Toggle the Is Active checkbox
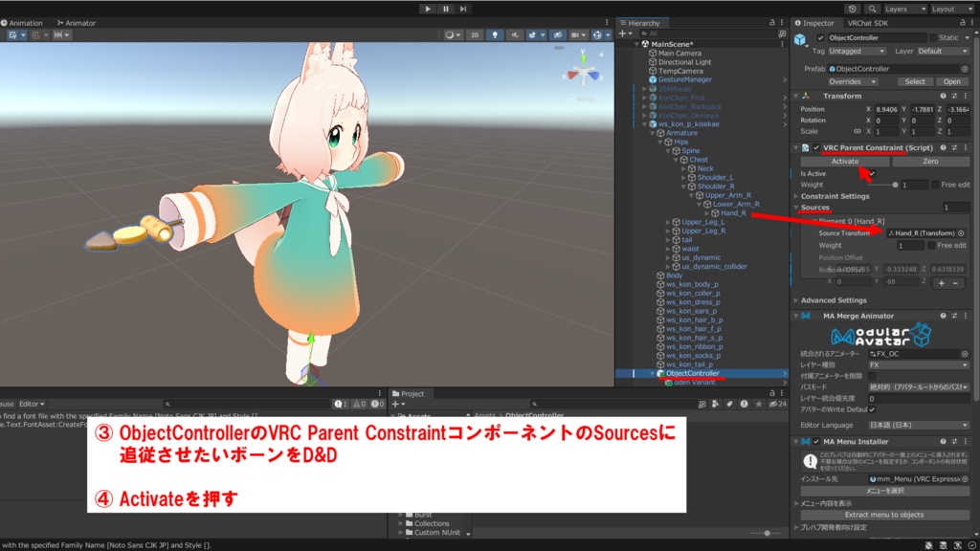Image resolution: width=980 pixels, height=551 pixels. point(871,173)
